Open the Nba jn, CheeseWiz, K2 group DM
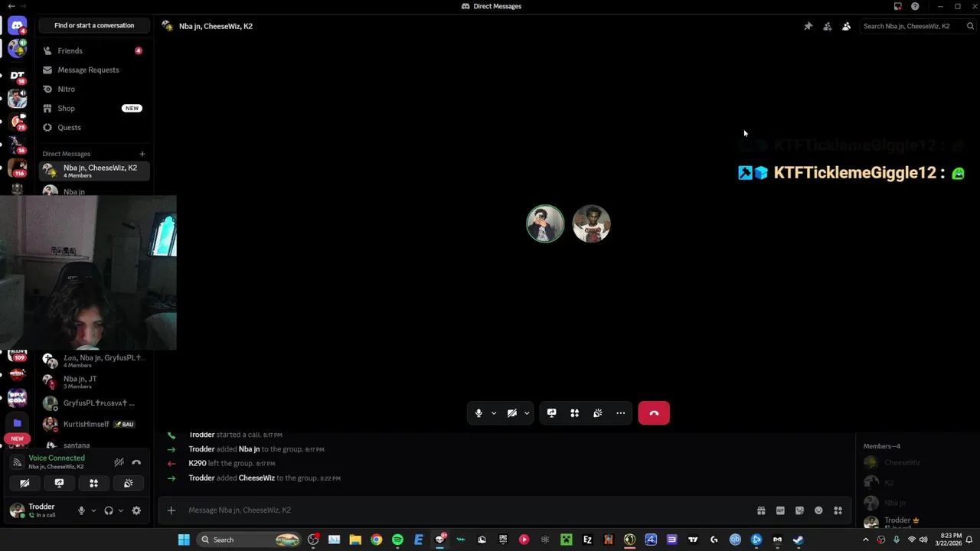The height and width of the screenshot is (551, 980). pyautogui.click(x=94, y=171)
